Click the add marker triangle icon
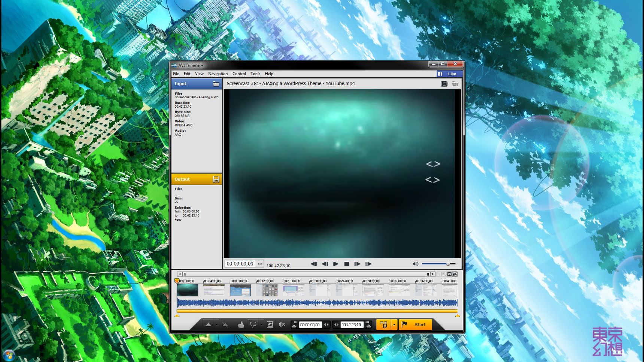This screenshot has width=644, height=362. 208,325
